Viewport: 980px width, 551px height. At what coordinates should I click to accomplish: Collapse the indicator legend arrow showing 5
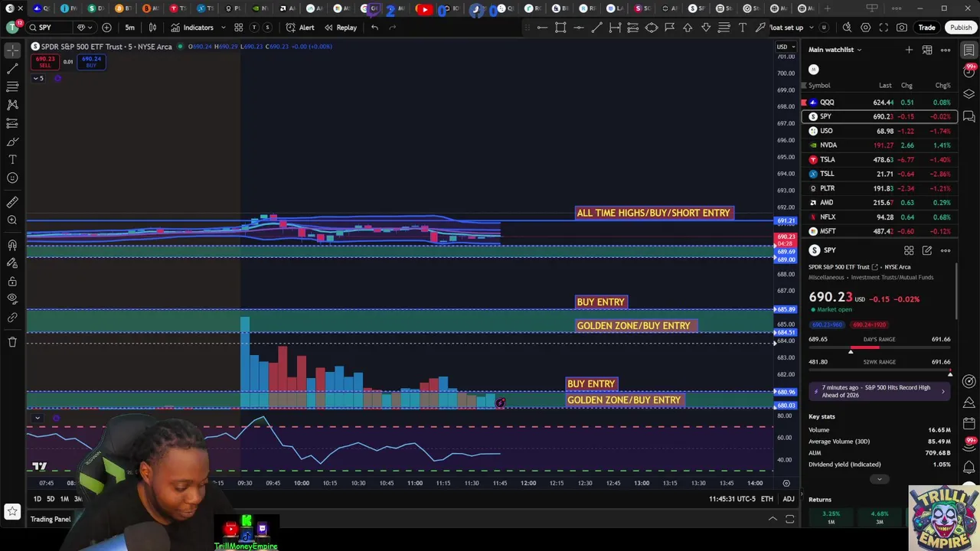[x=38, y=78]
